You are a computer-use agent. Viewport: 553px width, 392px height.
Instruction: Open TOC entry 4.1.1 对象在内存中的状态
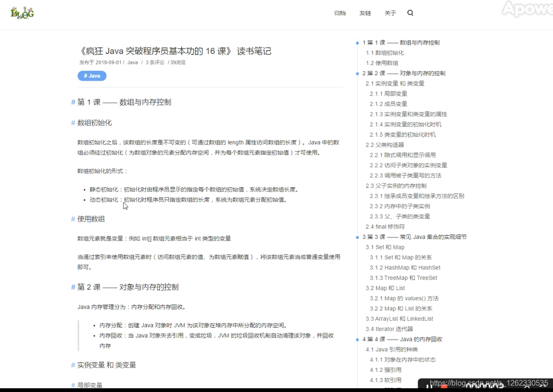tap(403, 360)
